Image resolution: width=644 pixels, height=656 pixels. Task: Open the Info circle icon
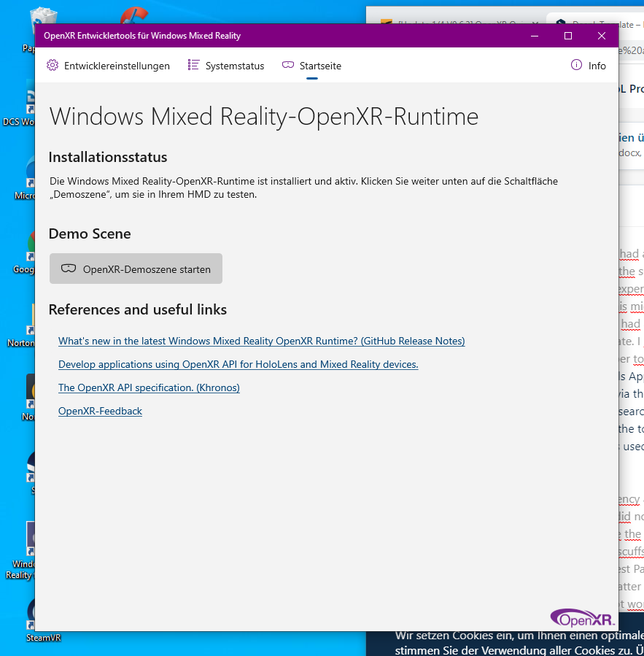coord(576,65)
